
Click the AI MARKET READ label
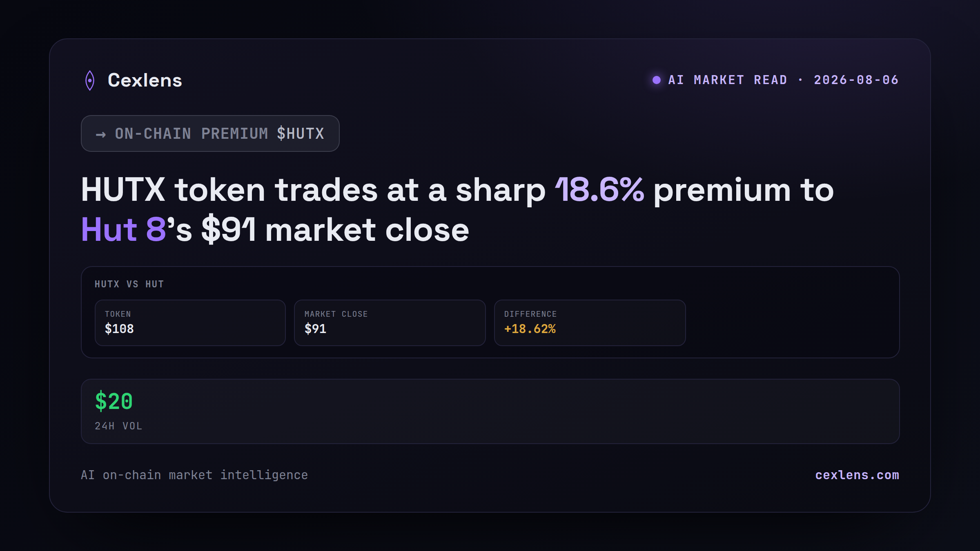pyautogui.click(x=728, y=80)
